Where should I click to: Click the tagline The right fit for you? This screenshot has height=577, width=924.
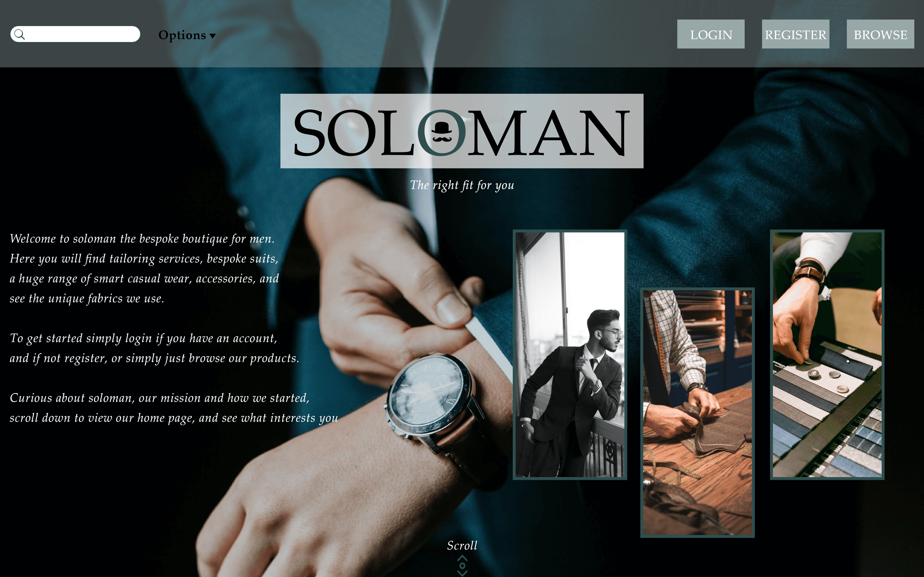pyautogui.click(x=462, y=186)
